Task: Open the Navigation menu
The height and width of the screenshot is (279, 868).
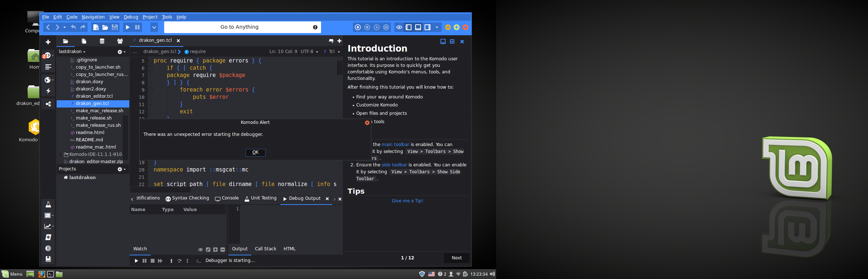Action: click(93, 17)
